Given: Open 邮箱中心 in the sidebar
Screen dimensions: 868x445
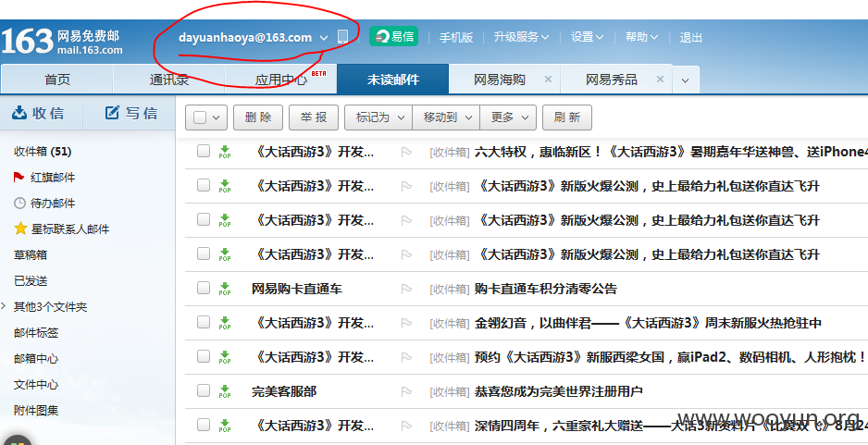Looking at the screenshot, I should click(36, 359).
